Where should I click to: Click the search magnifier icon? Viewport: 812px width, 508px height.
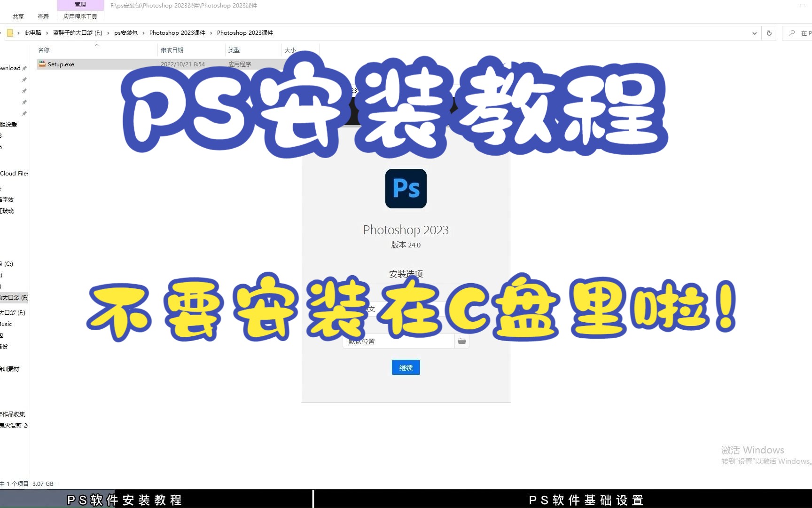792,33
